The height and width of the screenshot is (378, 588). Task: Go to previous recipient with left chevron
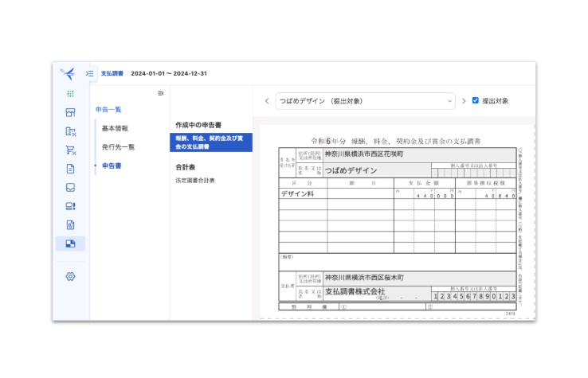[267, 101]
